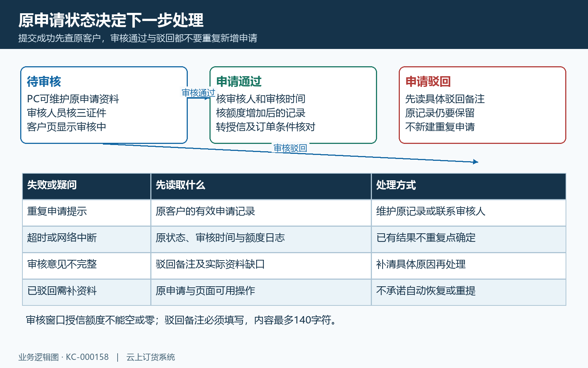588x368 pixels.
Task: Click the line PC可维护原申请资料
Action: (73, 99)
